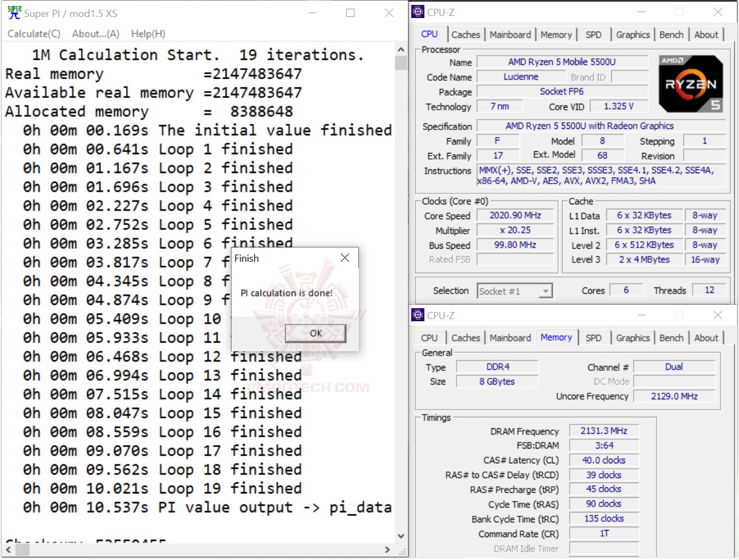Select the Memory tab in the lower CPU-Z window
The height and width of the screenshot is (560, 739).
(556, 337)
